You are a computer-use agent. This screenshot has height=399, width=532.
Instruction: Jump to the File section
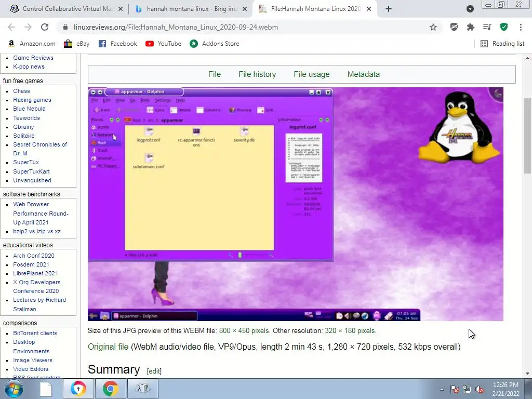point(215,74)
